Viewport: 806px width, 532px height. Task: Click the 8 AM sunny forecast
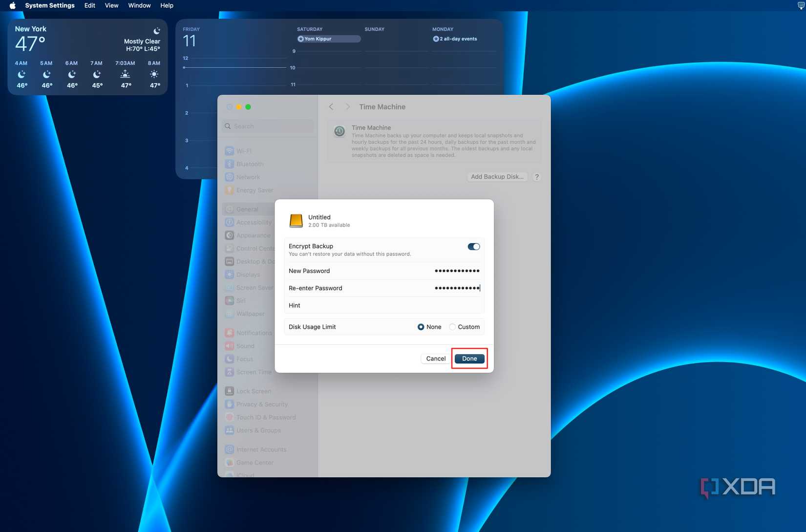click(x=154, y=75)
